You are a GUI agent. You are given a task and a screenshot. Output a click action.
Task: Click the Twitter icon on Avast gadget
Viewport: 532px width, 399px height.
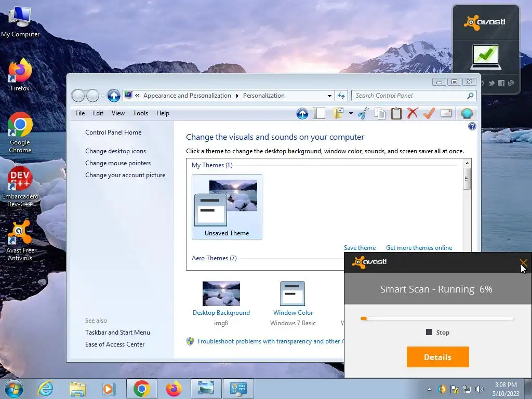491,83
